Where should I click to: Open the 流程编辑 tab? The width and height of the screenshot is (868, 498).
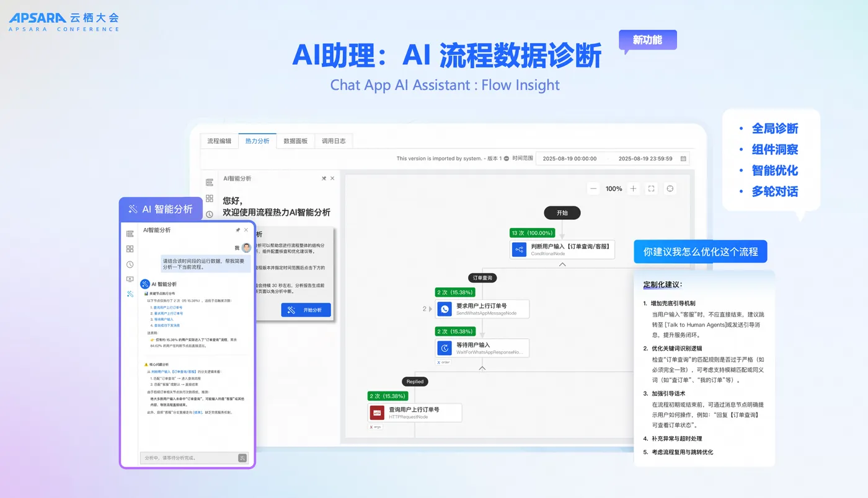point(219,141)
